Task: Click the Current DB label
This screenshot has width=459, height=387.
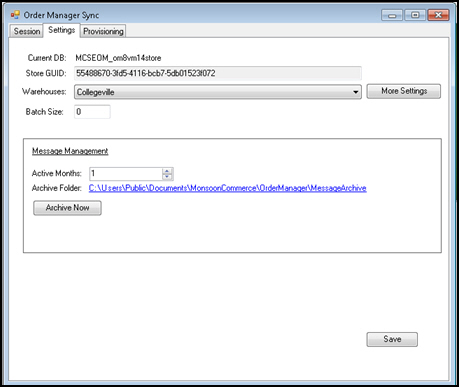Action: 47,58
